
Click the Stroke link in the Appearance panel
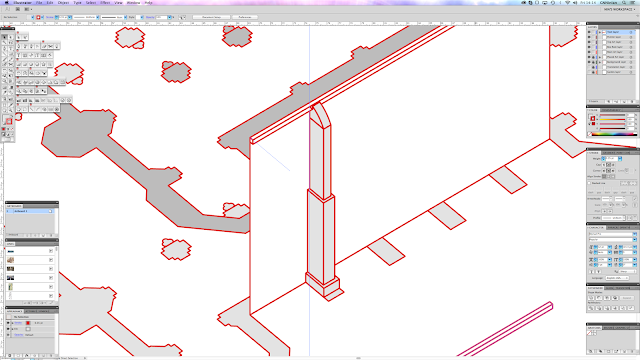coord(18,323)
